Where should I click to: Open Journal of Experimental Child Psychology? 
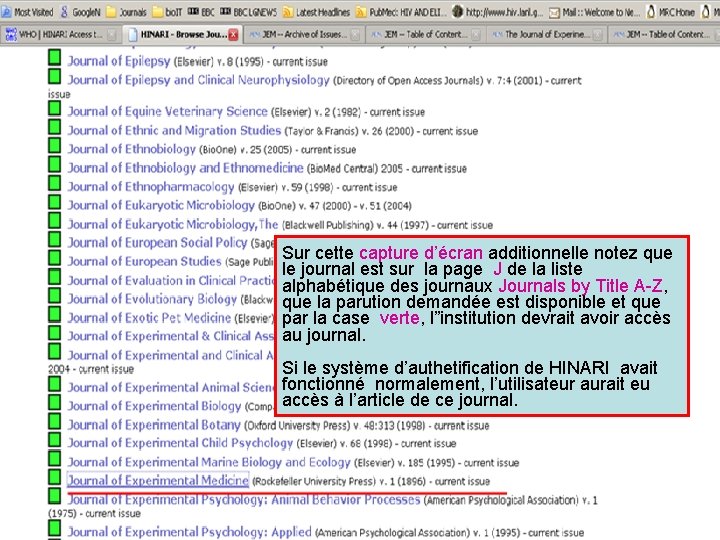(180, 443)
